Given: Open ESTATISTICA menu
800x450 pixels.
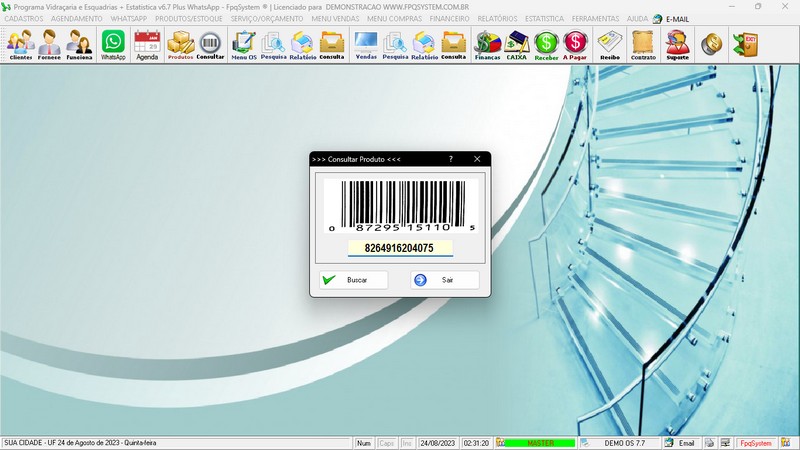Looking at the screenshot, I should 544,18.
